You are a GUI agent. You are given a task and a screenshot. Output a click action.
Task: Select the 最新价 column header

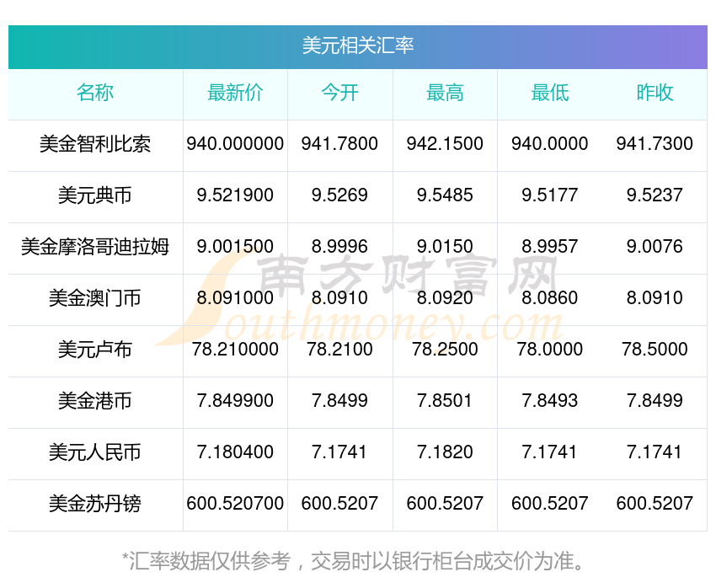pyautogui.click(x=235, y=93)
